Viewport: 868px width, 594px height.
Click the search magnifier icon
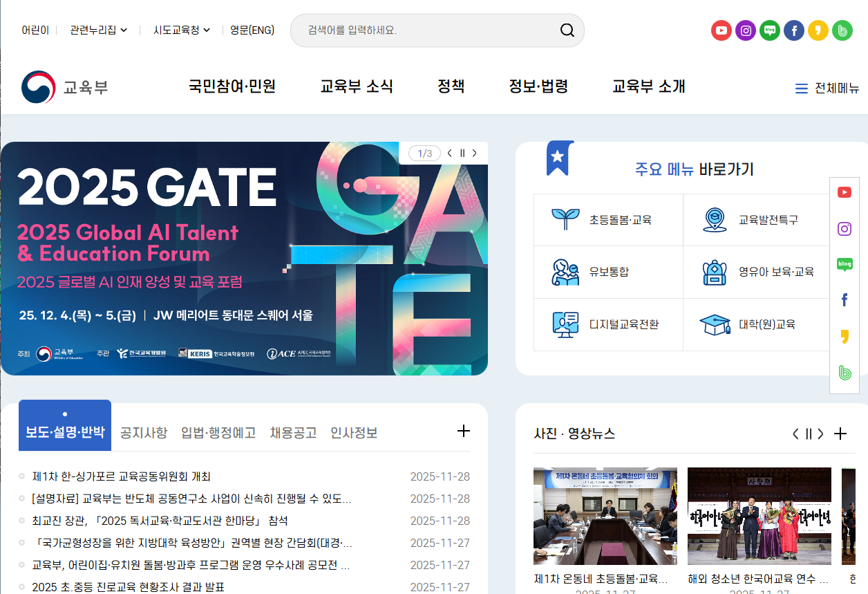tap(567, 30)
